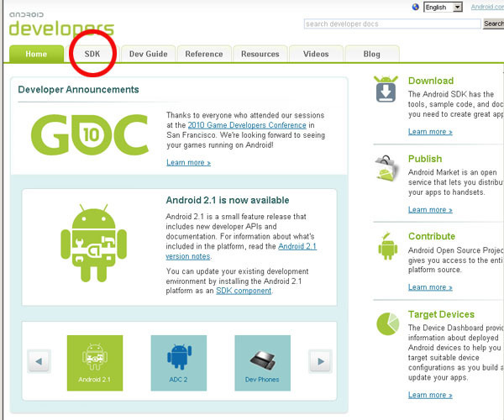
Task: Click the Developer Announcements heading
Action: coord(78,89)
